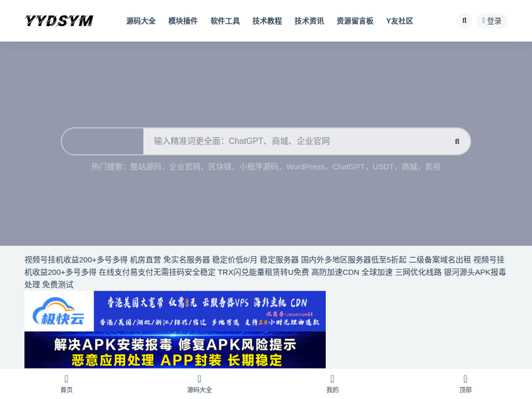Image resolution: width=532 pixels, height=399 pixels.
Task: Click the 二级备案域名出租 ad link
Action: coord(440,259)
